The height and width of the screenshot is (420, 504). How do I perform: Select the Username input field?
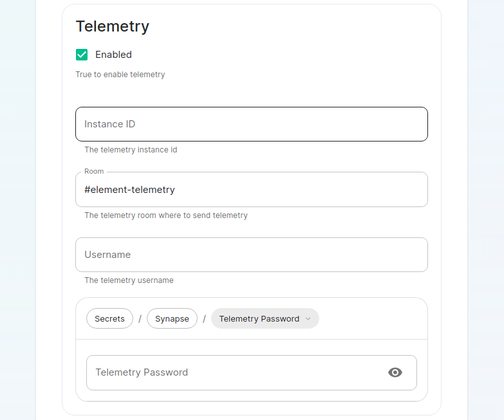(251, 255)
